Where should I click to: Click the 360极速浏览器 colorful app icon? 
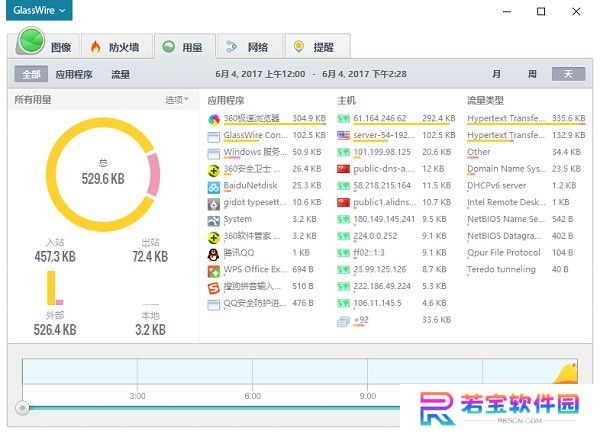(214, 119)
